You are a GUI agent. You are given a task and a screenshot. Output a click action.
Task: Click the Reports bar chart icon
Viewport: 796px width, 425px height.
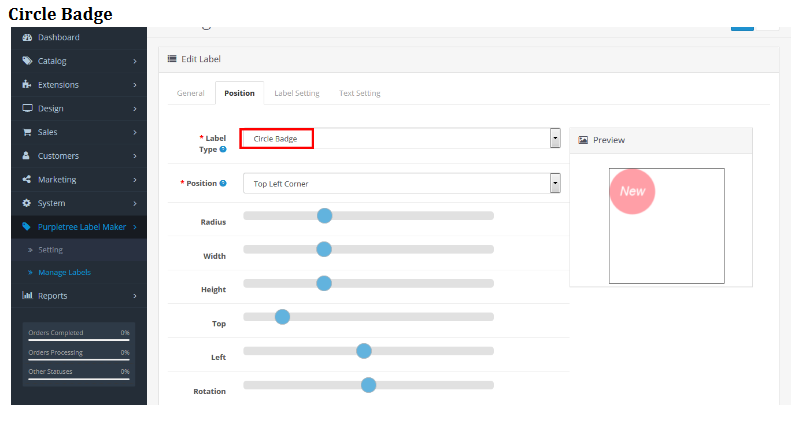point(27,296)
